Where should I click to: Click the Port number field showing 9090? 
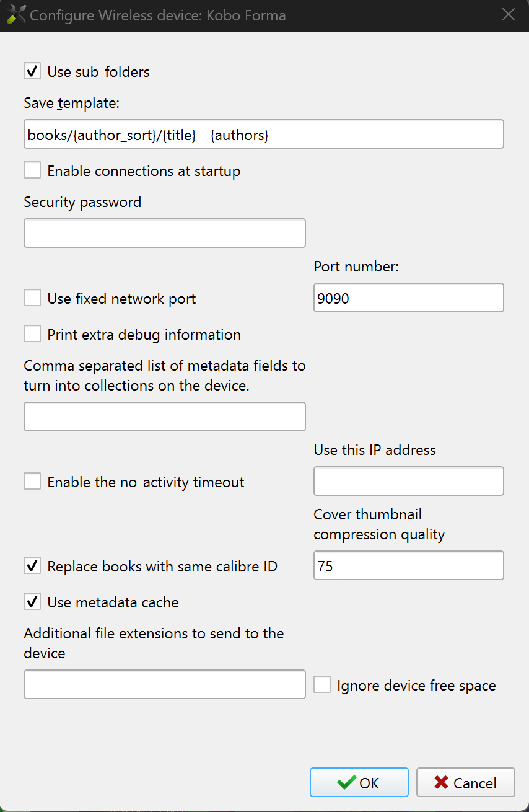point(408,298)
